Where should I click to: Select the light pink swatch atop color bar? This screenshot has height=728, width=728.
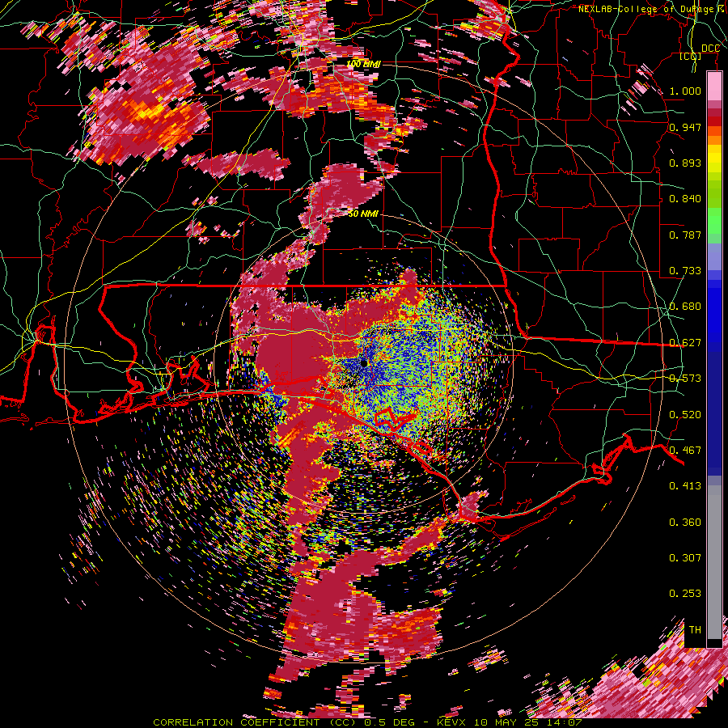pos(714,86)
